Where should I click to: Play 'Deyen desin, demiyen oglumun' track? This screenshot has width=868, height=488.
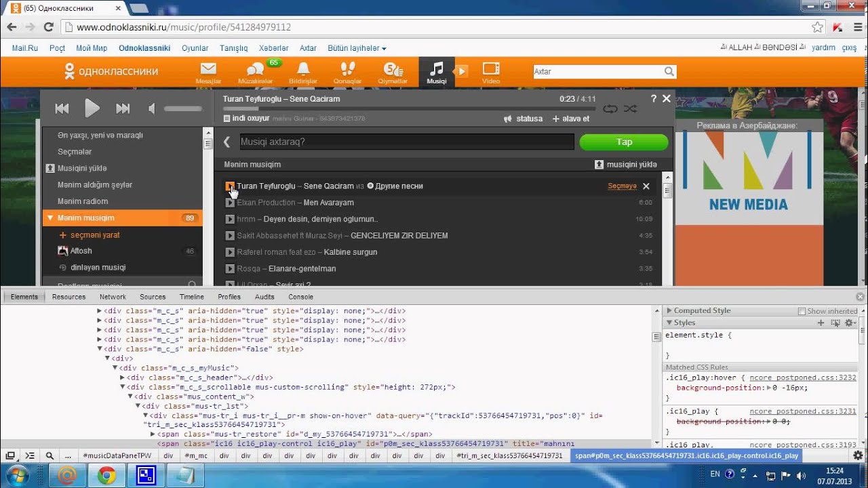[230, 219]
